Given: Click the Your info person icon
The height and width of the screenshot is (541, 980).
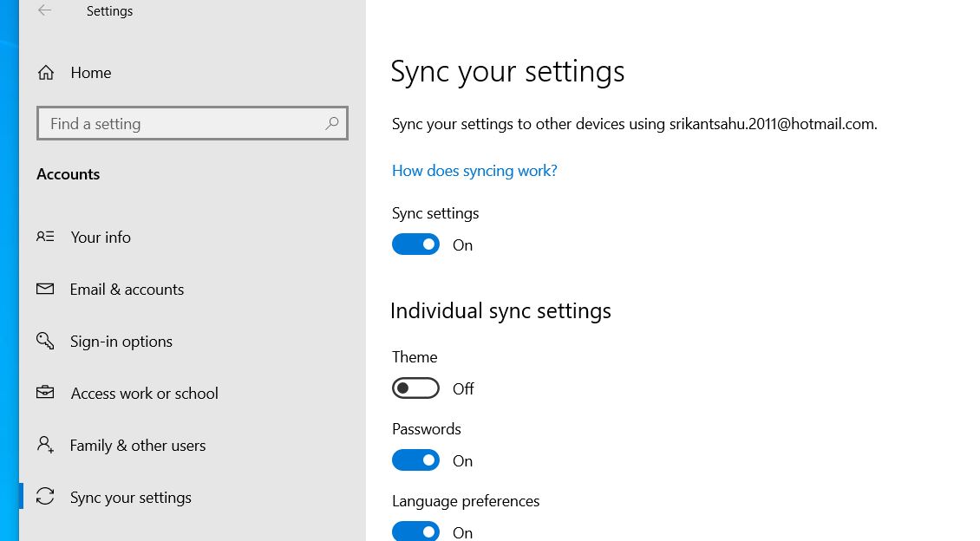Looking at the screenshot, I should click(45, 237).
